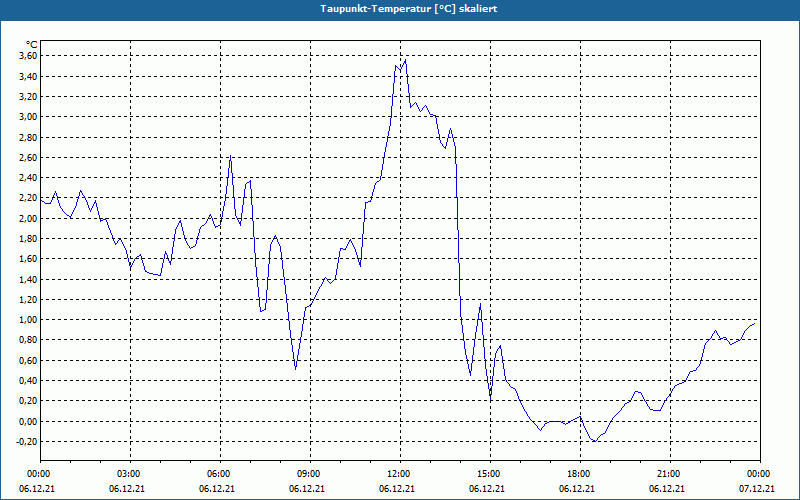
Task: Select the 1,00 y-axis value
Action: 29,320
